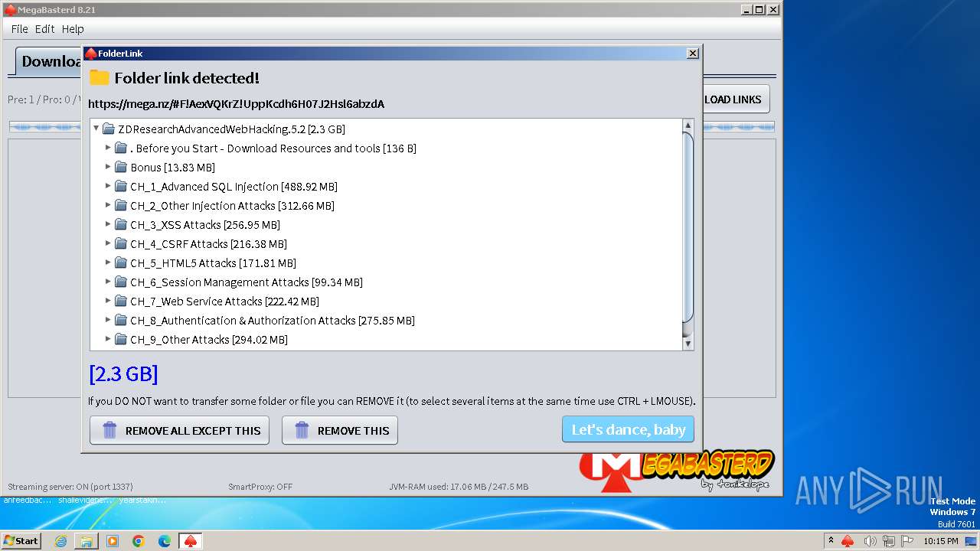Click the taskbar clock showing 10:15 PM

[941, 541]
